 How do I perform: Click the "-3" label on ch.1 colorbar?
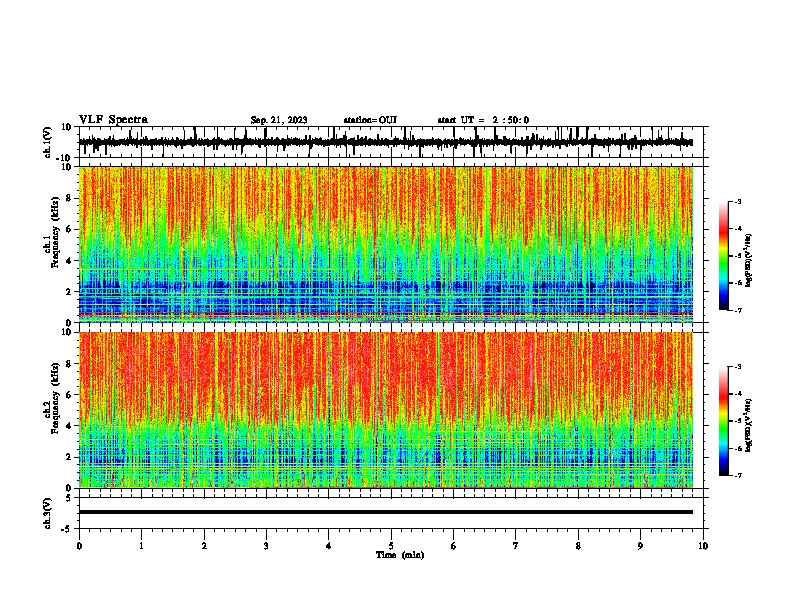tap(737, 202)
